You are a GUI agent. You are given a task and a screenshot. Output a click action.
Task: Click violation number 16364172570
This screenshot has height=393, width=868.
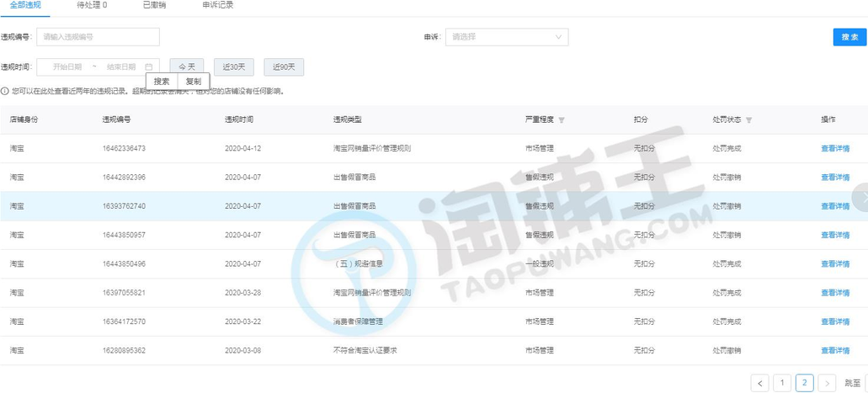(x=124, y=321)
